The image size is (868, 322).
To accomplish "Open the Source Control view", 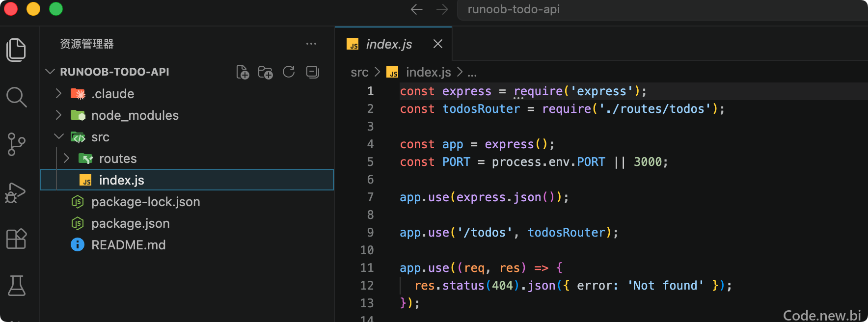I will coord(16,144).
